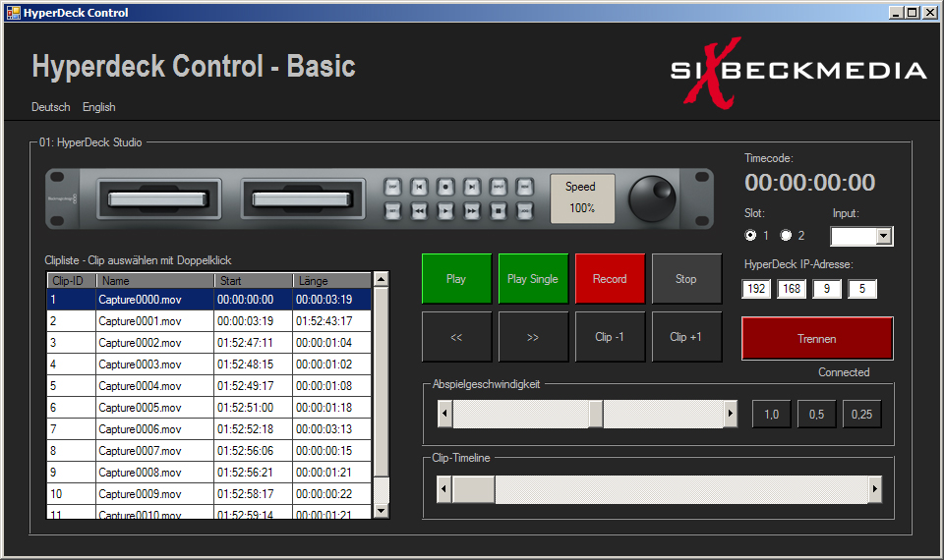944x560 pixels.
Task: Click the jog wheel knob on the deck
Action: pos(652,198)
